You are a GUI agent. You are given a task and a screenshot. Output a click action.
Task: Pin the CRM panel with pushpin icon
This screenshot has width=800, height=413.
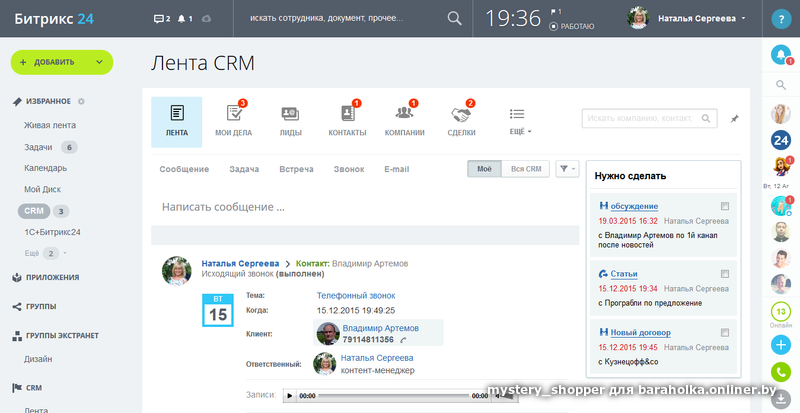[x=734, y=119]
